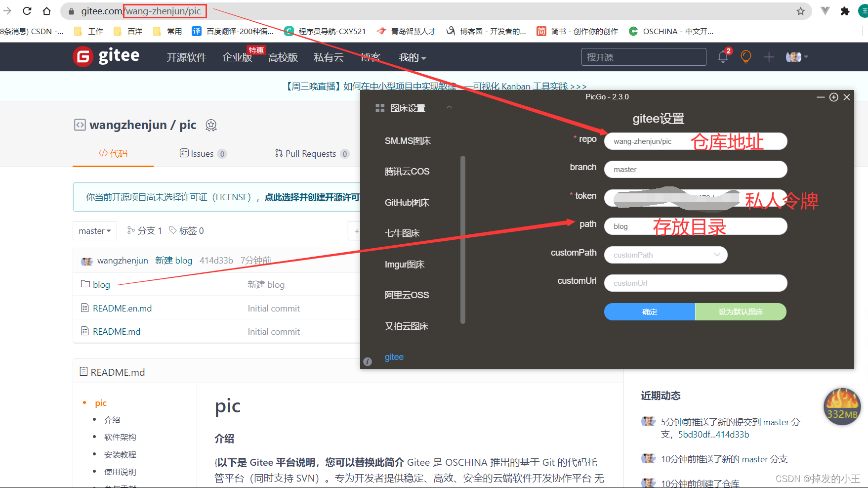
Task: Select 又拍云图床 in PicGo sidebar
Action: (x=407, y=326)
